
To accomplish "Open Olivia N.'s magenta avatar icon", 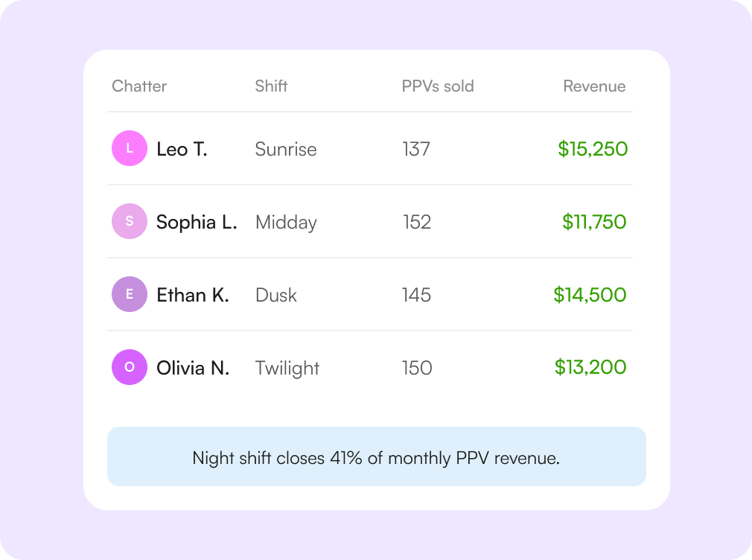I will click(130, 367).
